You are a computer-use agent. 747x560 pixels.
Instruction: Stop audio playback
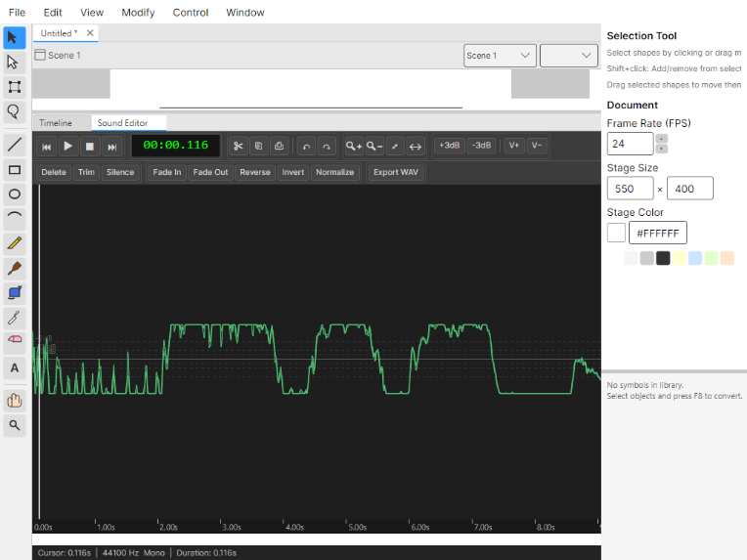89,146
